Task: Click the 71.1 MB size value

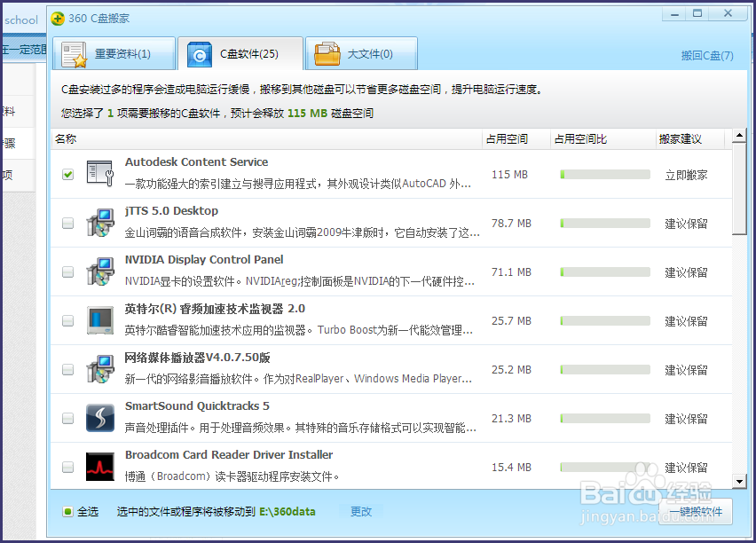Action: pyautogui.click(x=511, y=272)
